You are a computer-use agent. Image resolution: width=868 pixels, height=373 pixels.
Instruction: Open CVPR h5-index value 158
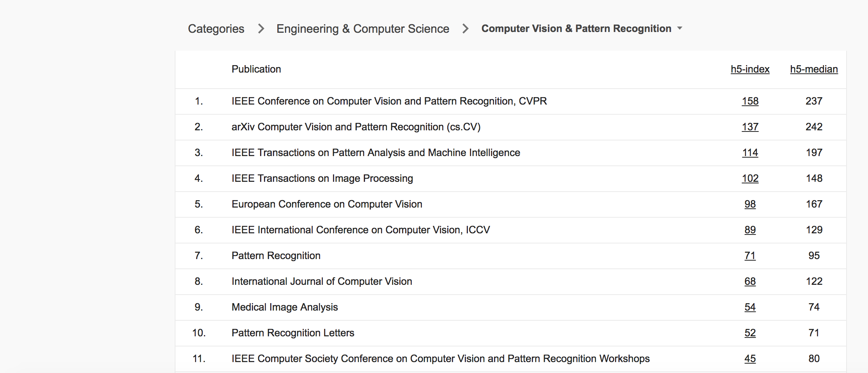pyautogui.click(x=750, y=101)
